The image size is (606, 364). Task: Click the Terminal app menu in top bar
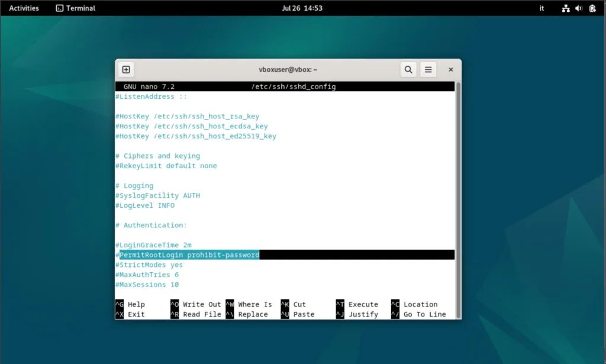point(76,8)
